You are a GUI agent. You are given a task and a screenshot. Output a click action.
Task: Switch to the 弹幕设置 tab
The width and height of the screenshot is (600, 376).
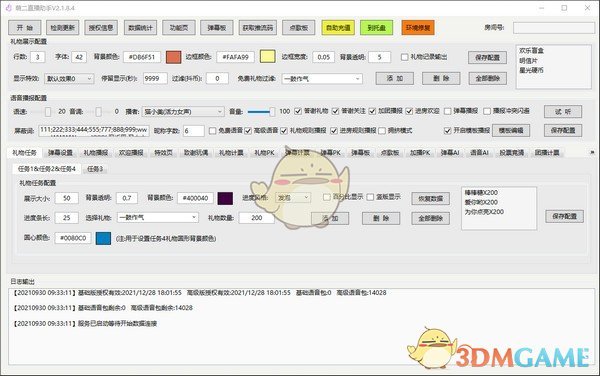coord(60,153)
